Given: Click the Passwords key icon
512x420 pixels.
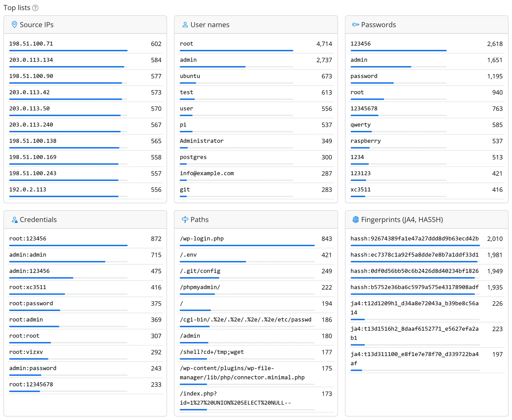Looking at the screenshot, I should click(356, 25).
